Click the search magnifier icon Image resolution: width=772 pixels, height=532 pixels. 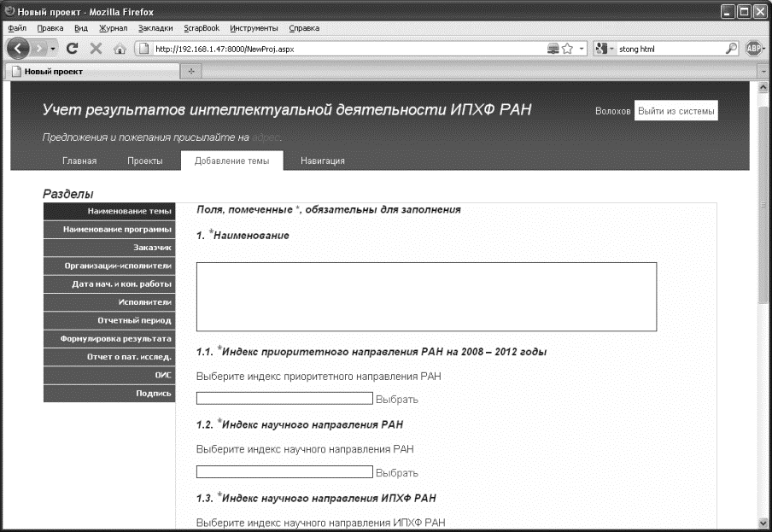(732, 49)
